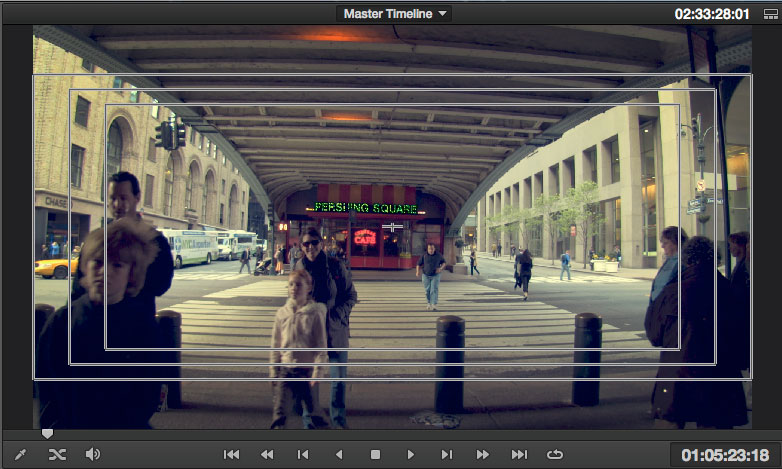Play the clip in reverse

tap(339, 454)
